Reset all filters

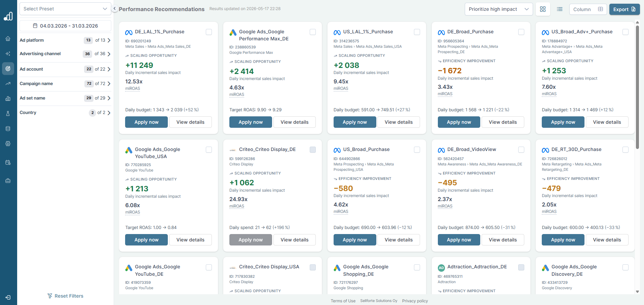(65, 296)
